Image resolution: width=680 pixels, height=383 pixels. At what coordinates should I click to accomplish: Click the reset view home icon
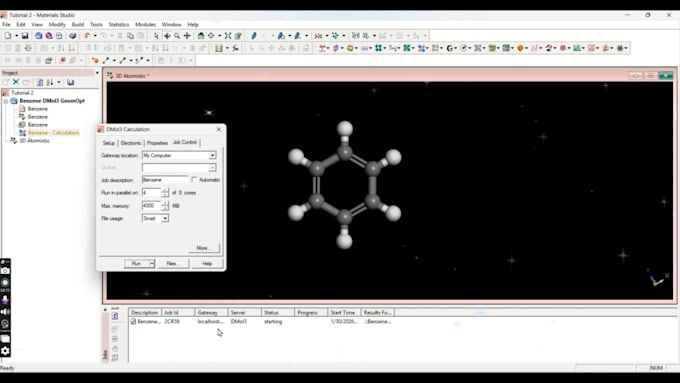coord(201,36)
